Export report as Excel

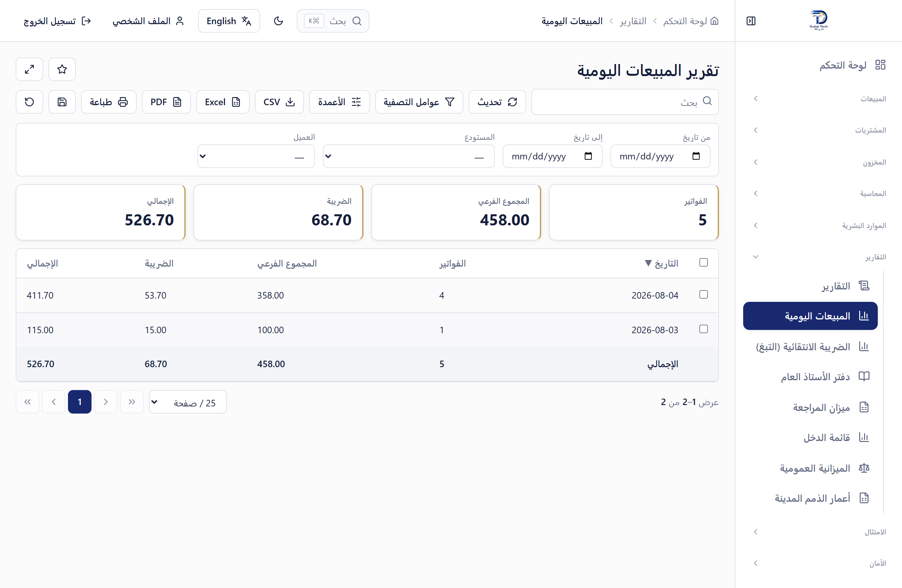coord(223,102)
